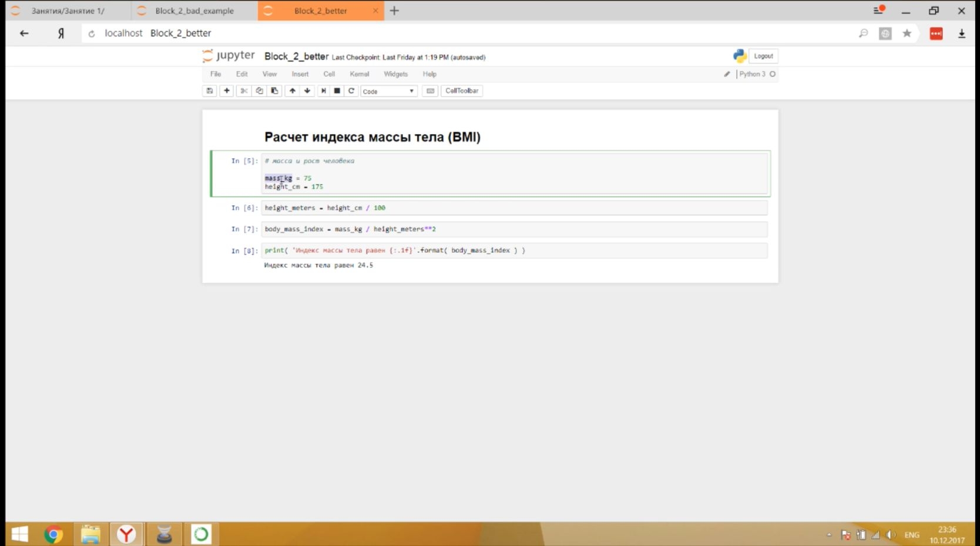Open browser downloads arrow icon

(x=962, y=34)
